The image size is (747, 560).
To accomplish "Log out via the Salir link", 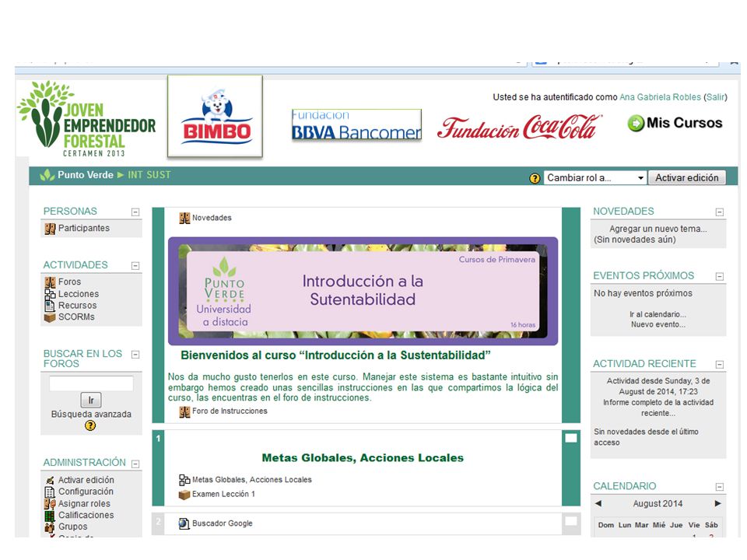I will [715, 97].
